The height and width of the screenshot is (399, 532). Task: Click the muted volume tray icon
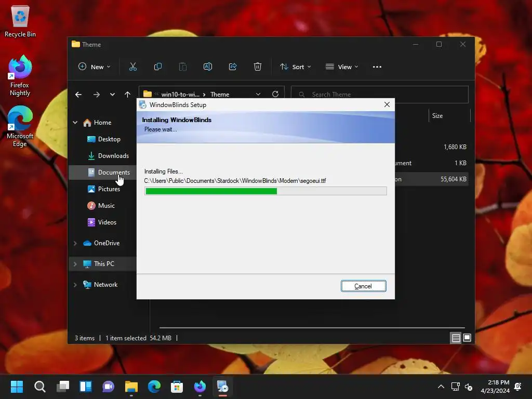point(469,387)
